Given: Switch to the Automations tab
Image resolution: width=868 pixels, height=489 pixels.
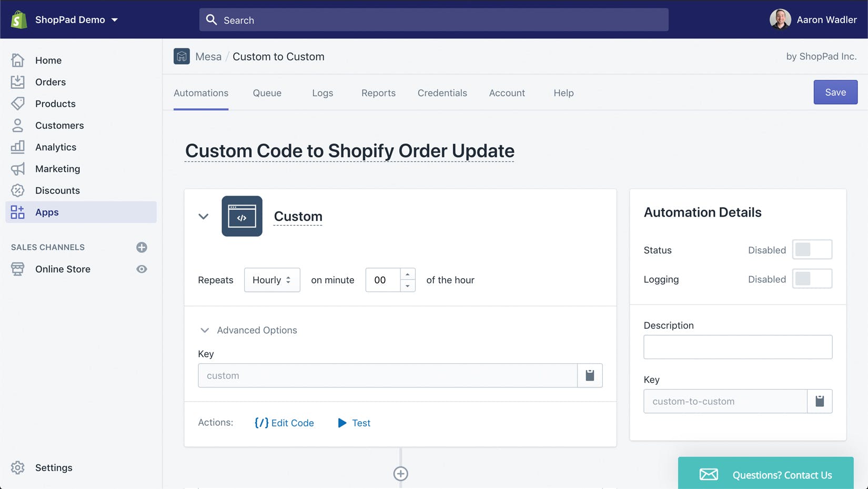Looking at the screenshot, I should (201, 93).
